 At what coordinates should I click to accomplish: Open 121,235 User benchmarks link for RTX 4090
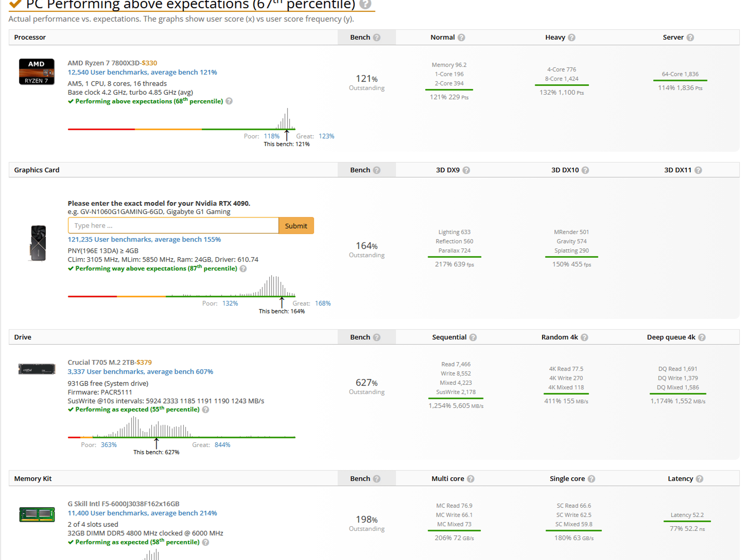(144, 240)
